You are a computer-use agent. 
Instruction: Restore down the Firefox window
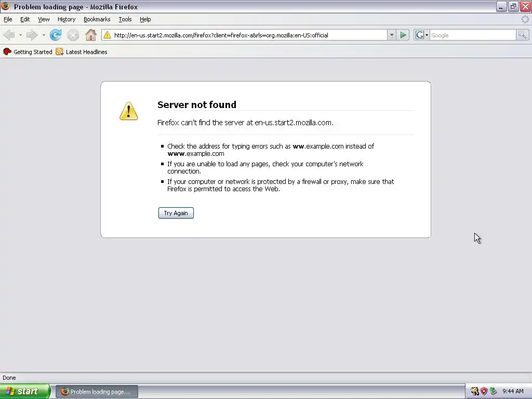513,6
